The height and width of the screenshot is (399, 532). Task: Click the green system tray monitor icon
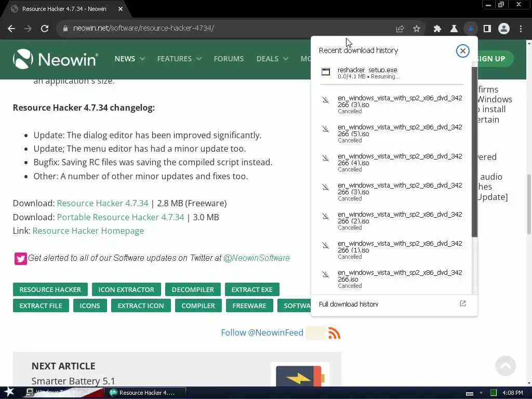[x=494, y=393]
